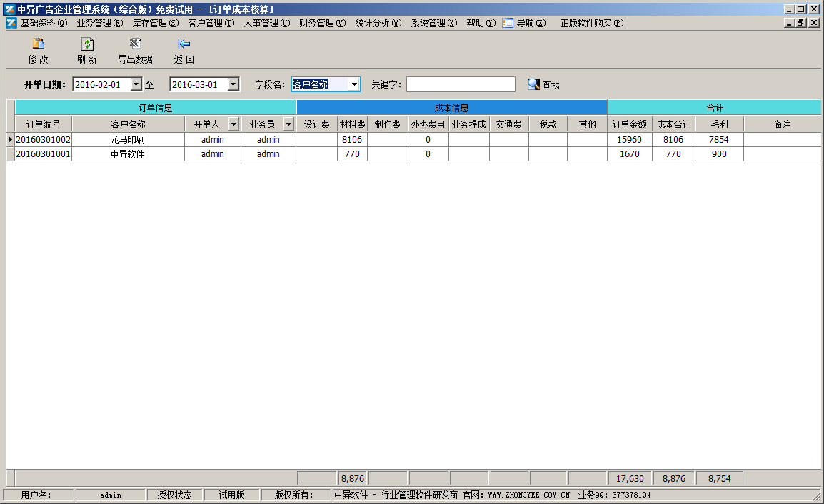
Task: Click the 返回 (Return) arrow icon
Action: 184,44
